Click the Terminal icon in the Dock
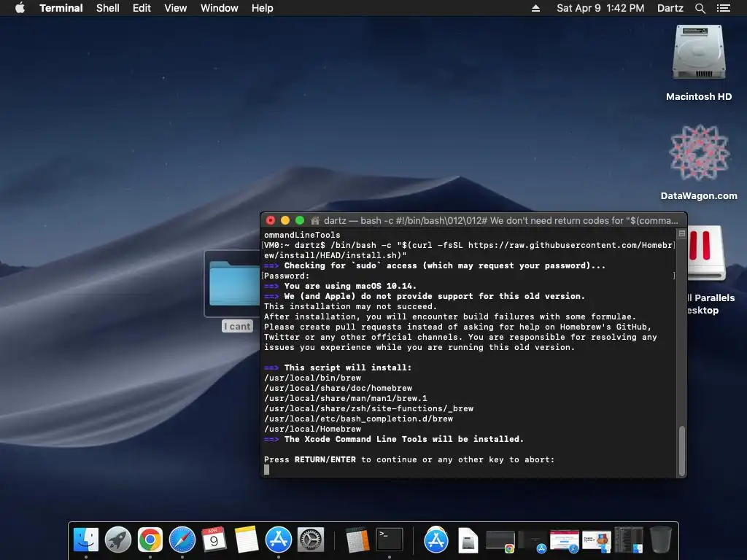Image resolution: width=747 pixels, height=560 pixels. (x=390, y=540)
